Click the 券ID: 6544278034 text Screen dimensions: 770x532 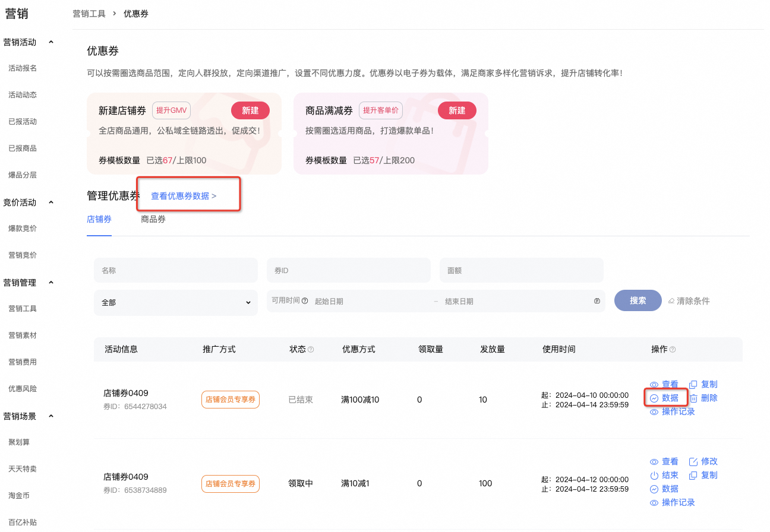[x=135, y=407]
